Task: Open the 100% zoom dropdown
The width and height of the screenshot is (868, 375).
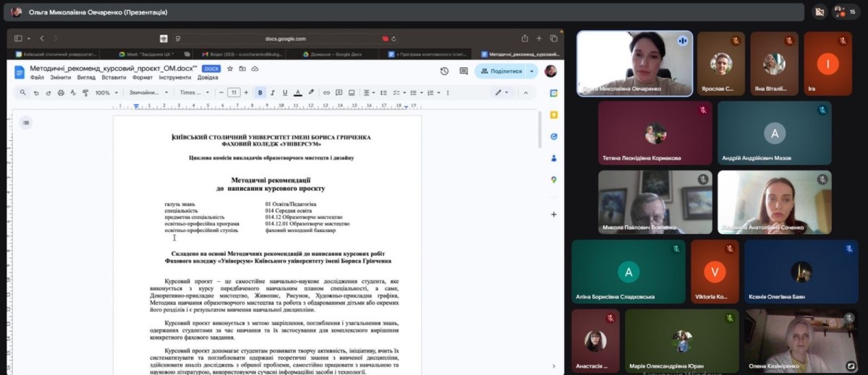Action: (x=106, y=92)
